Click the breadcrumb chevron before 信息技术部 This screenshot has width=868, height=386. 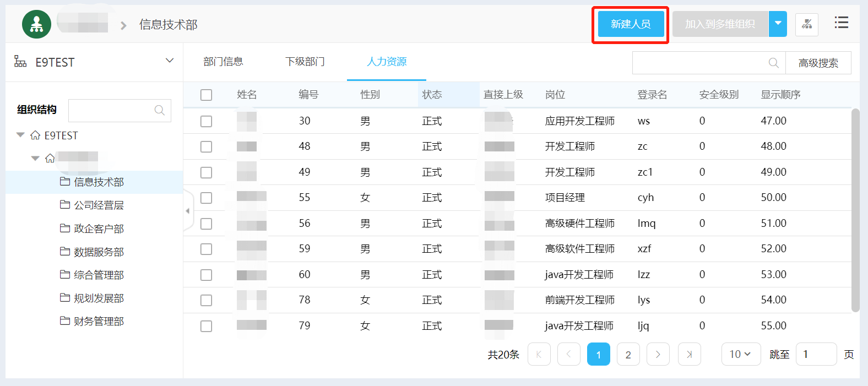(123, 25)
